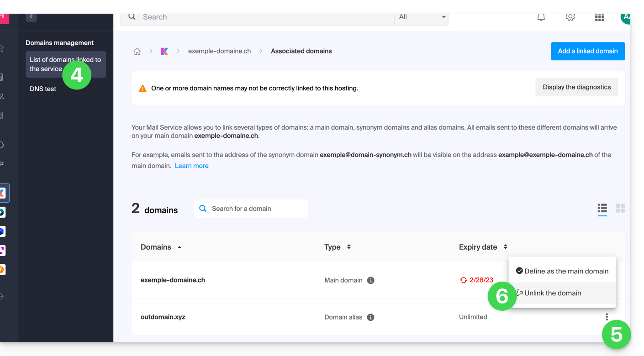
Task: Click the home breadcrumb icon
Action: [137, 51]
